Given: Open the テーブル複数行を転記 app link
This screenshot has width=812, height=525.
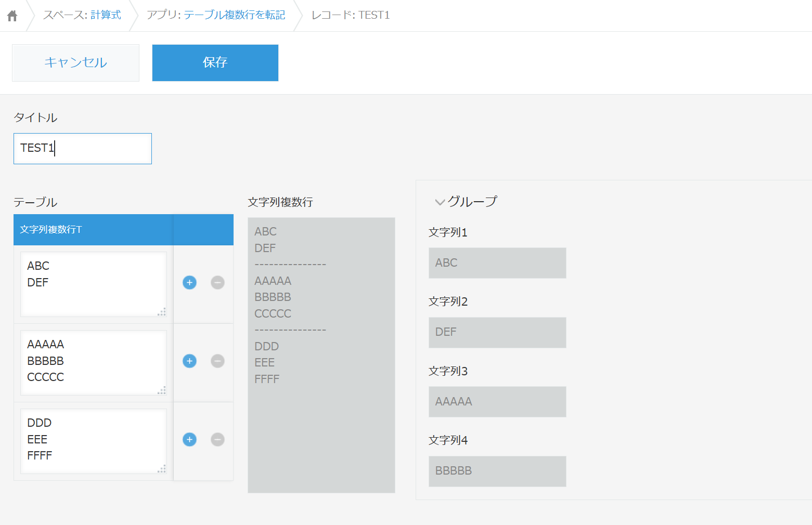Looking at the screenshot, I should click(234, 15).
